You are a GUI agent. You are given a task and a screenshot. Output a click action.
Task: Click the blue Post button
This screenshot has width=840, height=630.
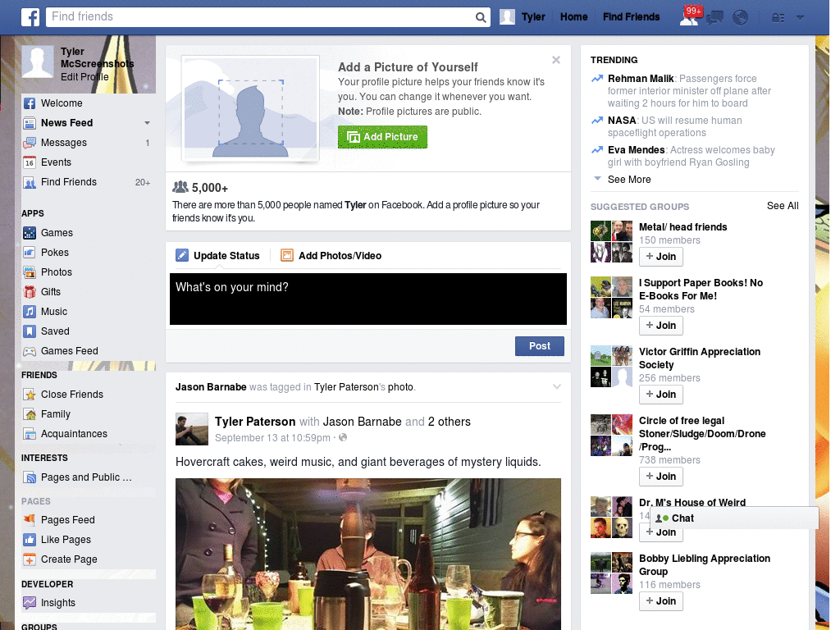pos(540,346)
